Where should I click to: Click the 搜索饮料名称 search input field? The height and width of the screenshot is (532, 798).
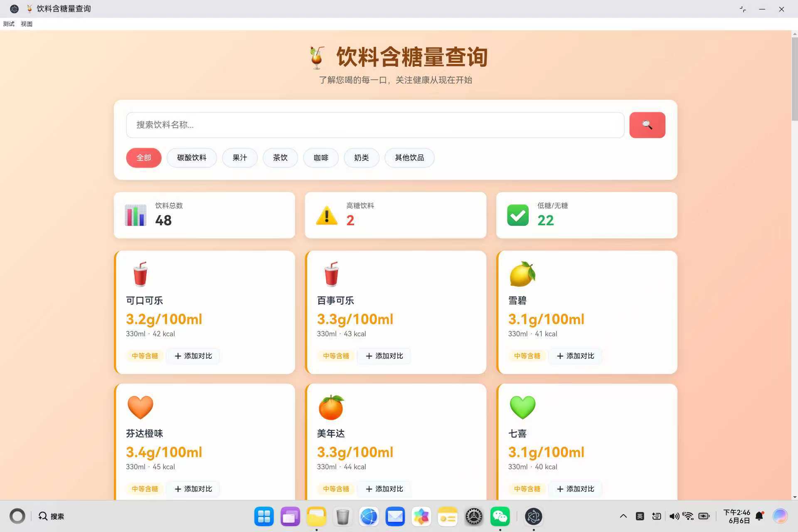pyautogui.click(x=375, y=125)
